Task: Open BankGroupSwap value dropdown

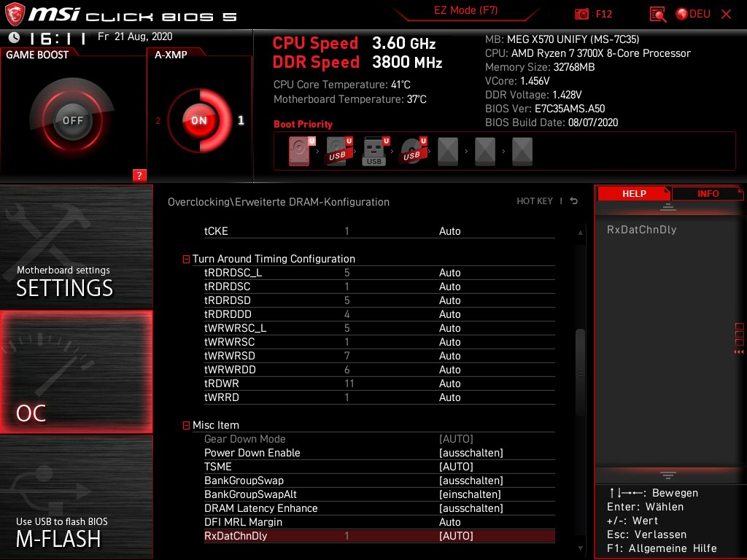Action: (471, 481)
